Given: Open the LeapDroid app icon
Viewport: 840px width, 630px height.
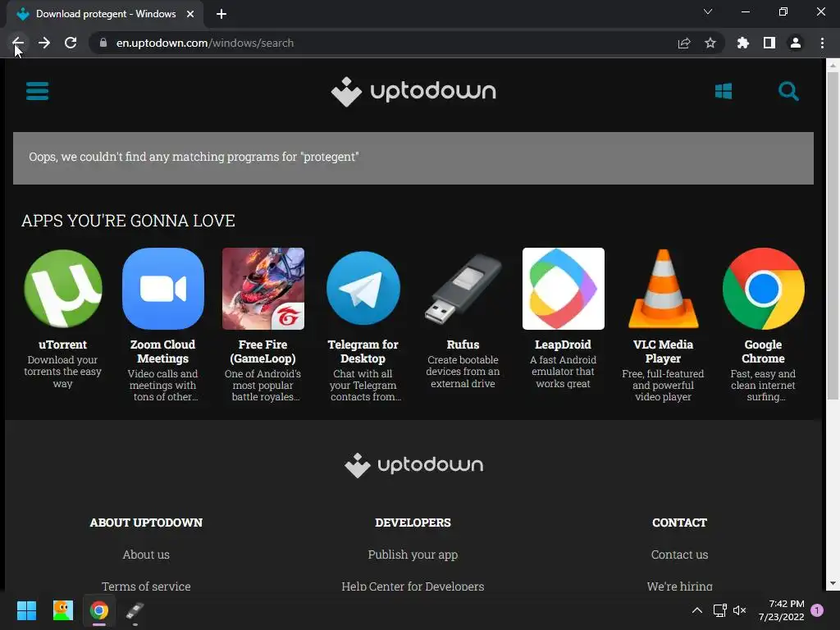Looking at the screenshot, I should point(563,288).
